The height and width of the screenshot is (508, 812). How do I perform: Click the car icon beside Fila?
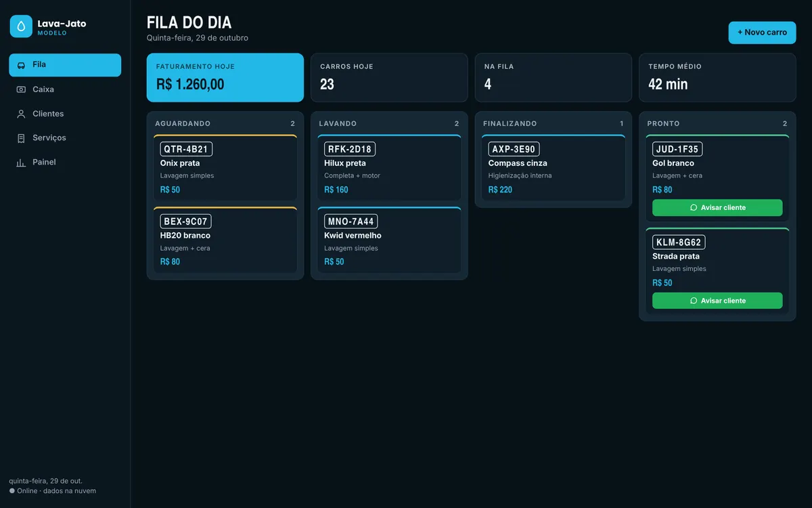(x=21, y=65)
